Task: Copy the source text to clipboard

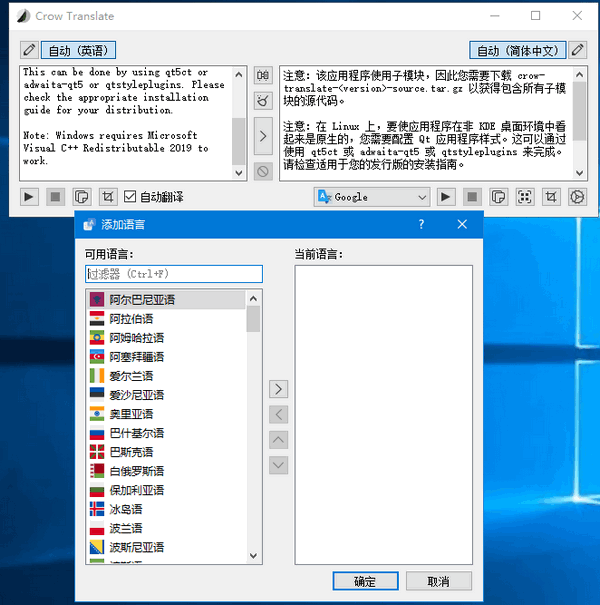Action: tap(82, 197)
